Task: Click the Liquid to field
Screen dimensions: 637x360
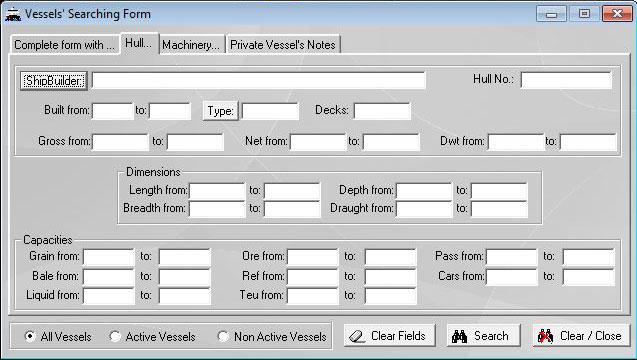Action: click(x=184, y=296)
